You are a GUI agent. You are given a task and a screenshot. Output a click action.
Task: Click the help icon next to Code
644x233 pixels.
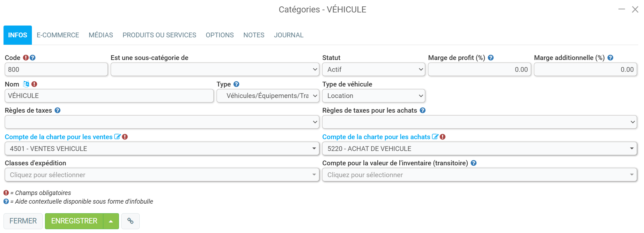coord(33,58)
